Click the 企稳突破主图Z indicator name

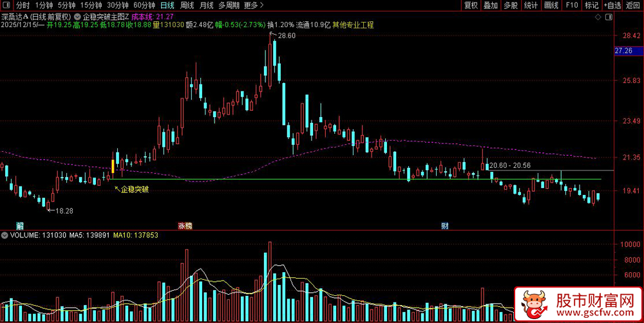(x=106, y=17)
